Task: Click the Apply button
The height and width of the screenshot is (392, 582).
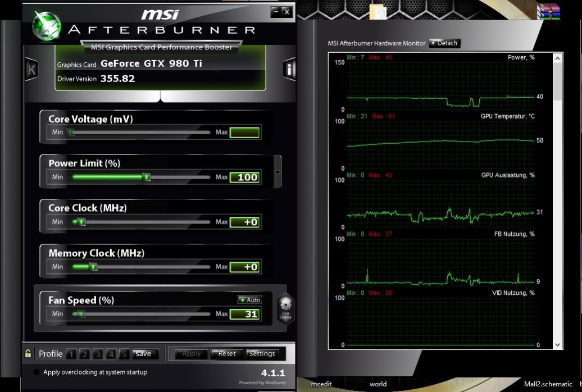Action: (190, 354)
